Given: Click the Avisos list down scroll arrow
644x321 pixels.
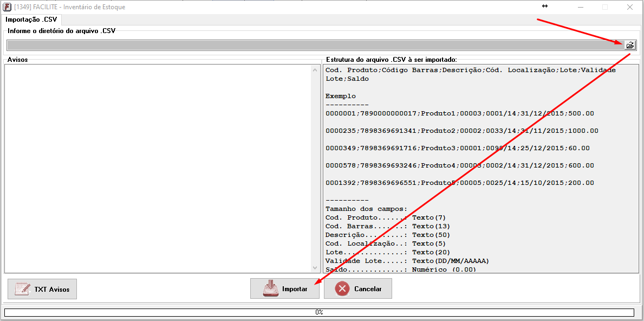Looking at the screenshot, I should point(315,267).
